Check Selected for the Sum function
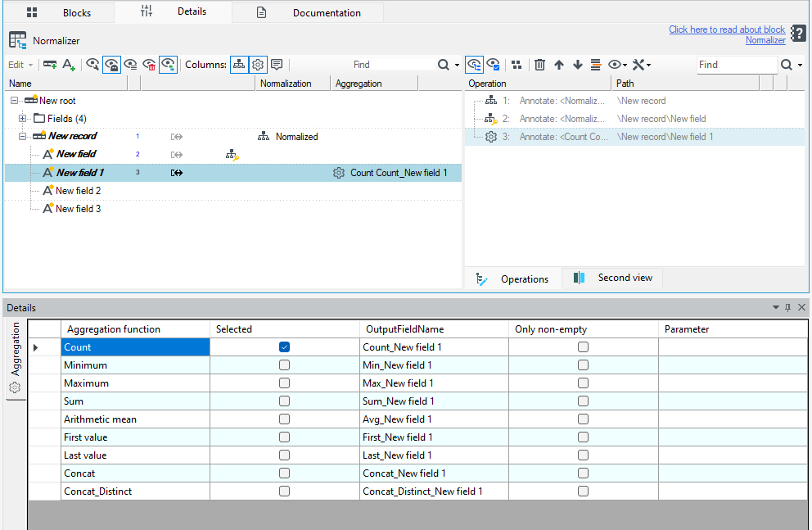Screen dimensions: 812x530 (284, 401)
